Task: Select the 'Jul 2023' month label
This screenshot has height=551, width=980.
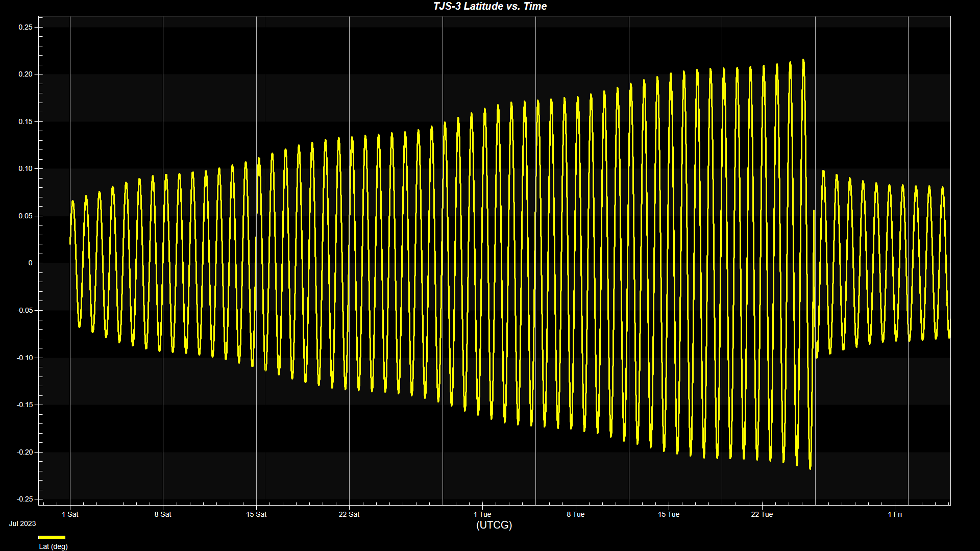Action: click(x=22, y=523)
